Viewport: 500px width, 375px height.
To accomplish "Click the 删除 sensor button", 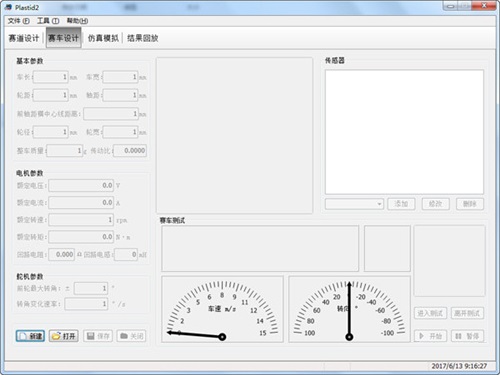I will (x=470, y=204).
